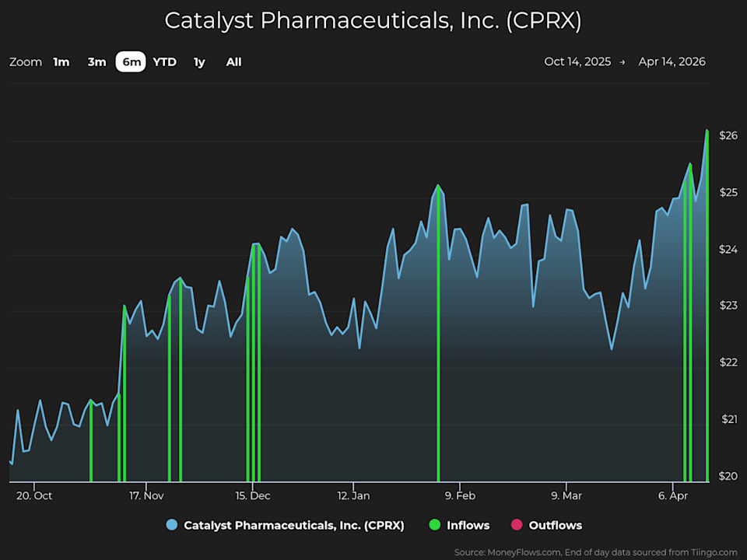Click the Oct 14, 2025 start date
The image size is (747, 560).
(577, 61)
